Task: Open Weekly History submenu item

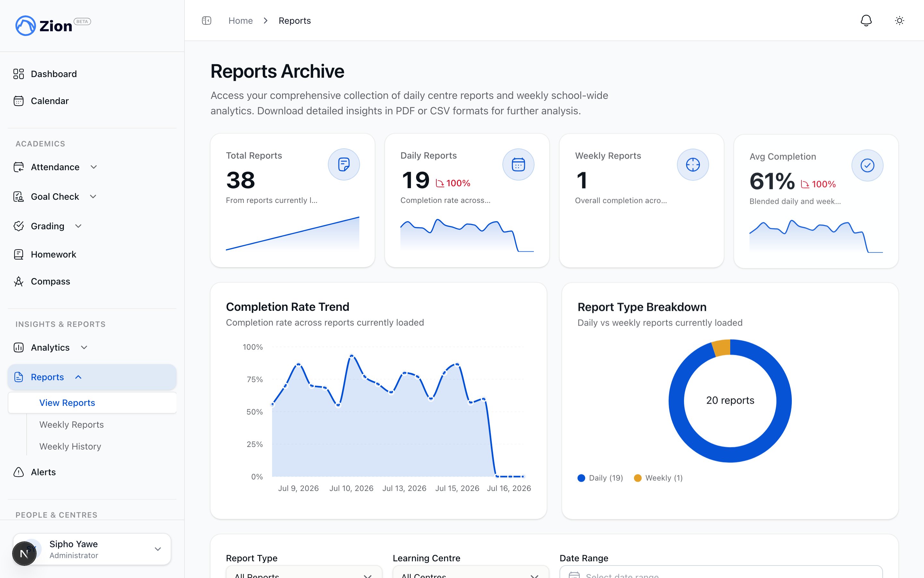Action: [x=70, y=446]
